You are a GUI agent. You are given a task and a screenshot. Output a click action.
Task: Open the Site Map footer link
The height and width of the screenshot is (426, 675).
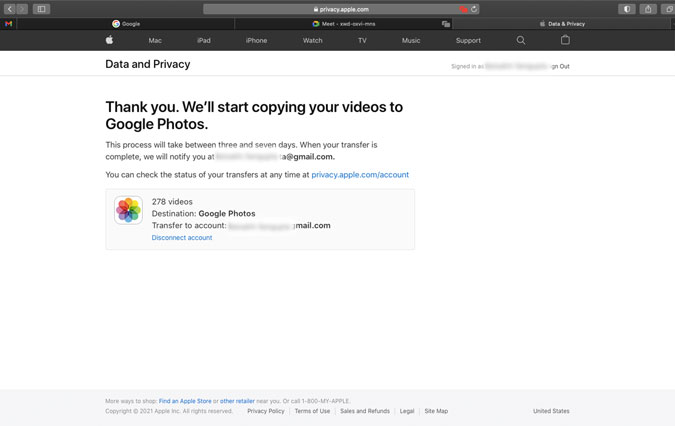click(436, 411)
